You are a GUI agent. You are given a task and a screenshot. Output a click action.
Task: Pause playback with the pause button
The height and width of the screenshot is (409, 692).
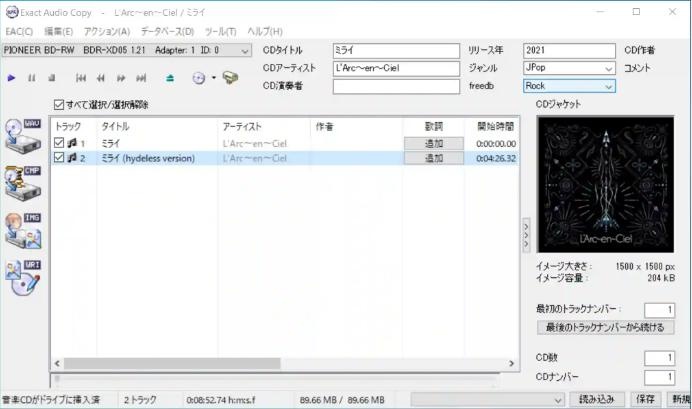click(x=31, y=78)
